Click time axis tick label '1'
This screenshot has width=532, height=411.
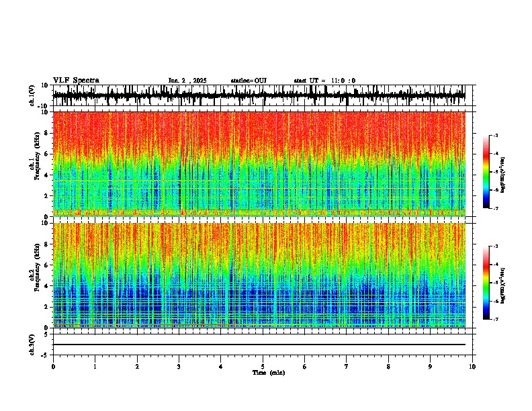coord(95,367)
